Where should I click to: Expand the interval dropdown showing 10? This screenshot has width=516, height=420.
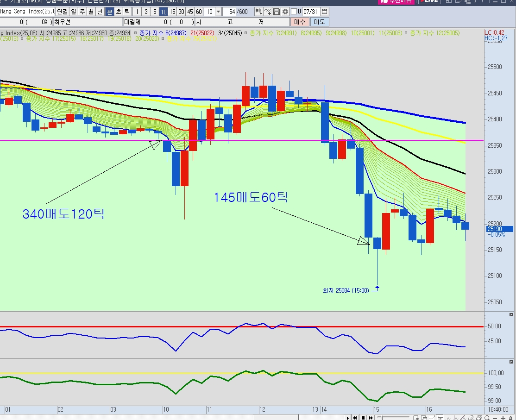click(218, 12)
